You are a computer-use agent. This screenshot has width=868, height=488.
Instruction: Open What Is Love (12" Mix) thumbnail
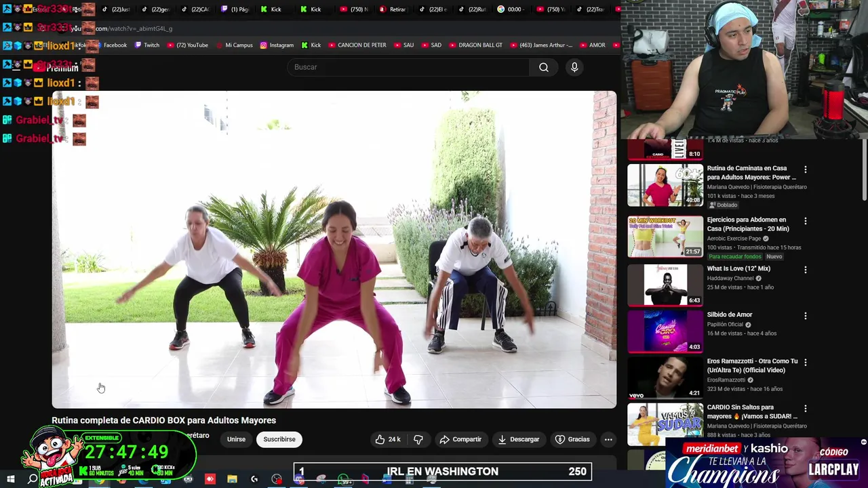665,285
